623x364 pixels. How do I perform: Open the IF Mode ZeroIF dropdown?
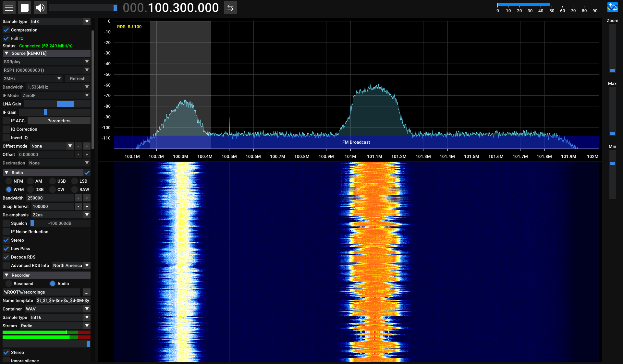55,95
